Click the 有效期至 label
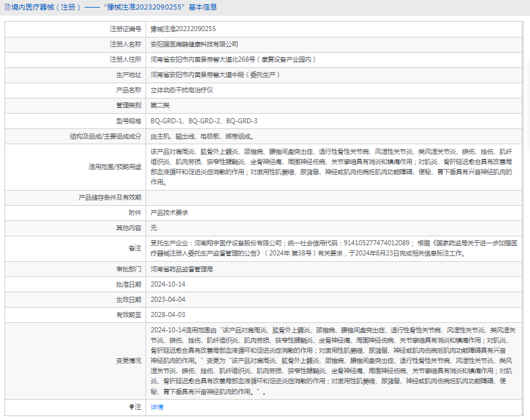The height and width of the screenshot is (420, 530). tap(129, 315)
